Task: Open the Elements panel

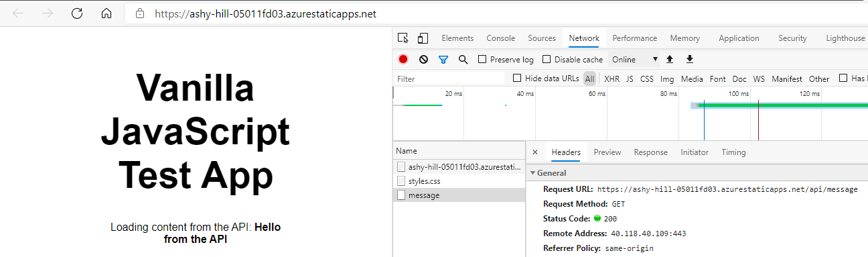Action: coord(457,38)
